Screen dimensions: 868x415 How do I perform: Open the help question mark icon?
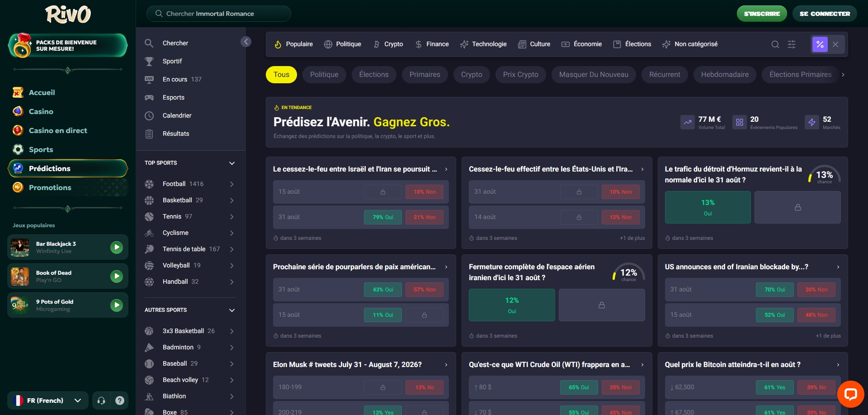tap(120, 401)
